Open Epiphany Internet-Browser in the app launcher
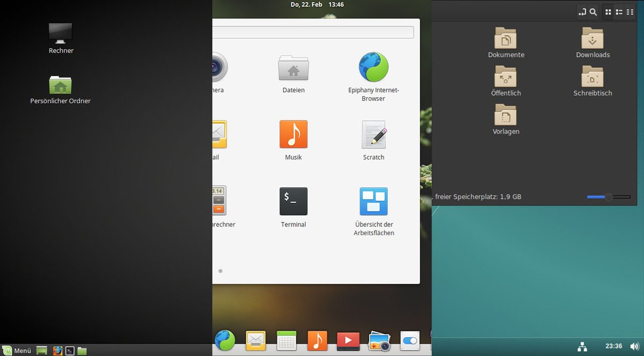644x356 pixels. pos(374,67)
